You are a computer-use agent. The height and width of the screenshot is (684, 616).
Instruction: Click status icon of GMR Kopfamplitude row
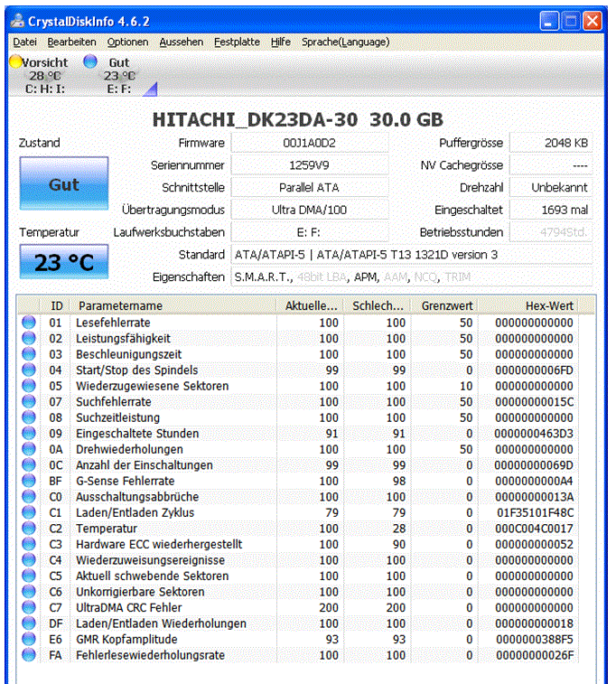pyautogui.click(x=29, y=639)
